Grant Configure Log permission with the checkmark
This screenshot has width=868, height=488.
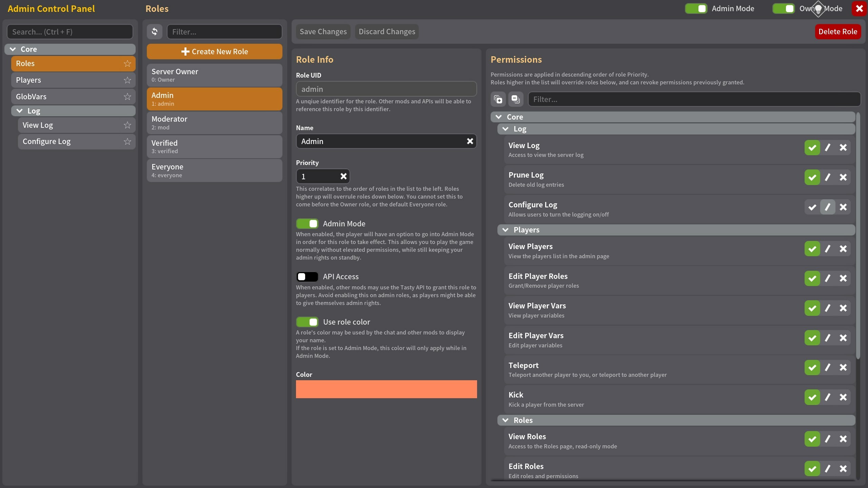click(x=812, y=207)
